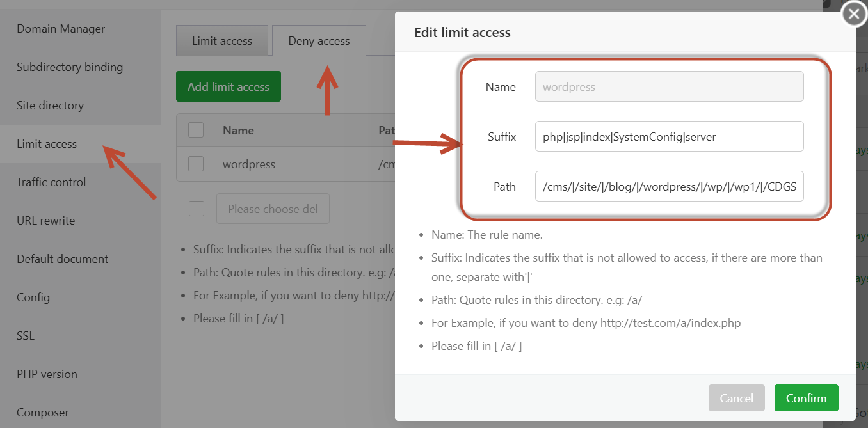Select Traffic control in sidebar
The image size is (868, 428).
(51, 182)
